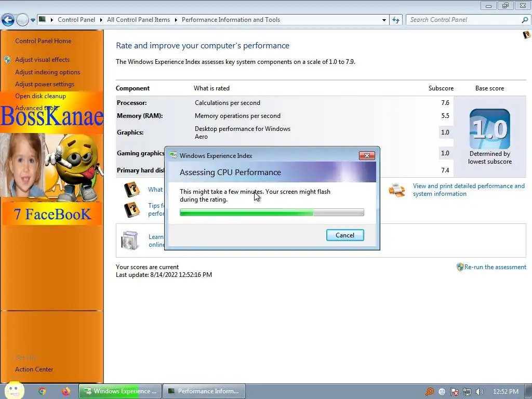Switch to Performance Inform... taskbar button
The width and height of the screenshot is (532, 399).
pos(204,391)
